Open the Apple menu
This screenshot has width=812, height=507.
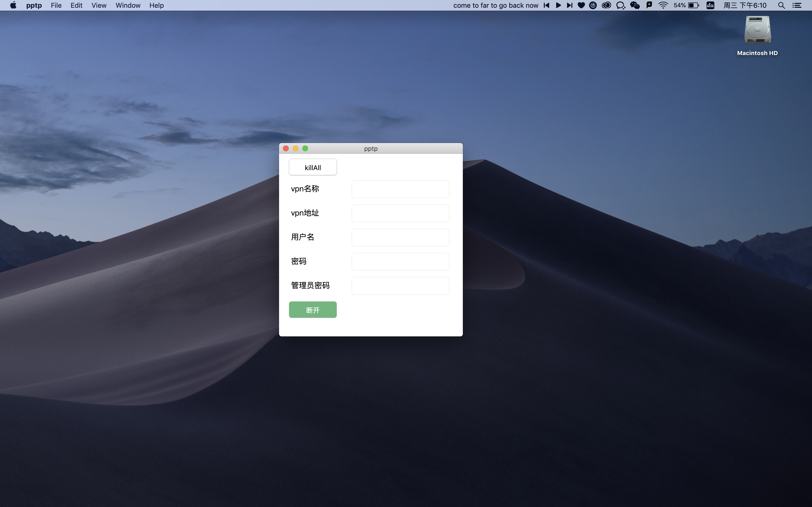pos(13,5)
